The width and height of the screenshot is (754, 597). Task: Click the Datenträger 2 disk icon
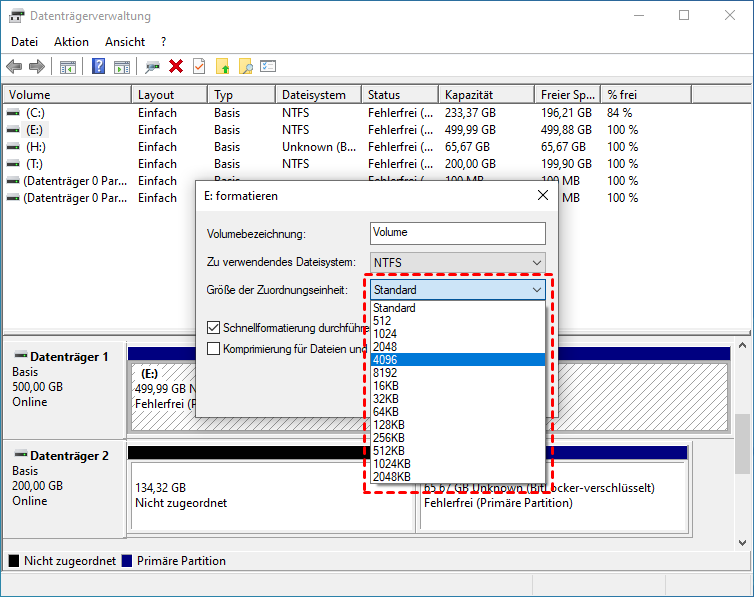pos(20,454)
